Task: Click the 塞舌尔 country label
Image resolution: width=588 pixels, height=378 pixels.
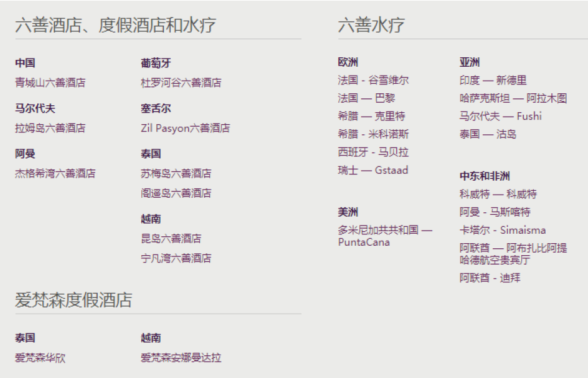Action: coord(156,108)
